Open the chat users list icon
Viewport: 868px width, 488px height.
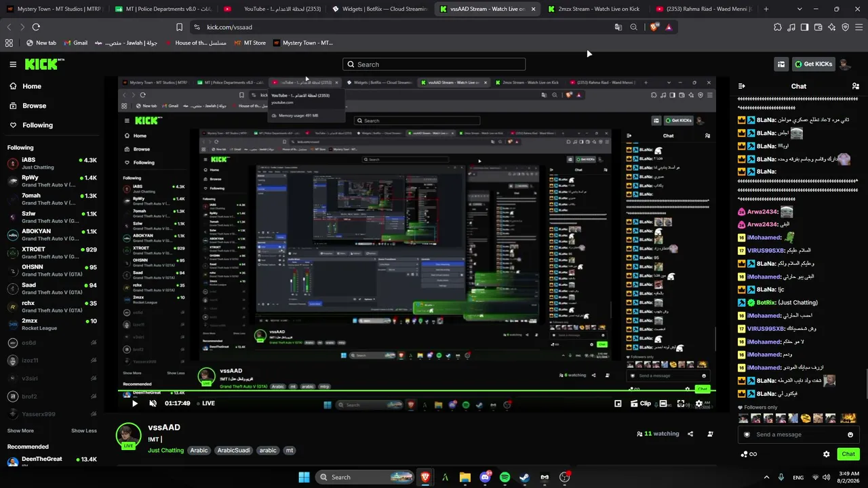point(855,86)
